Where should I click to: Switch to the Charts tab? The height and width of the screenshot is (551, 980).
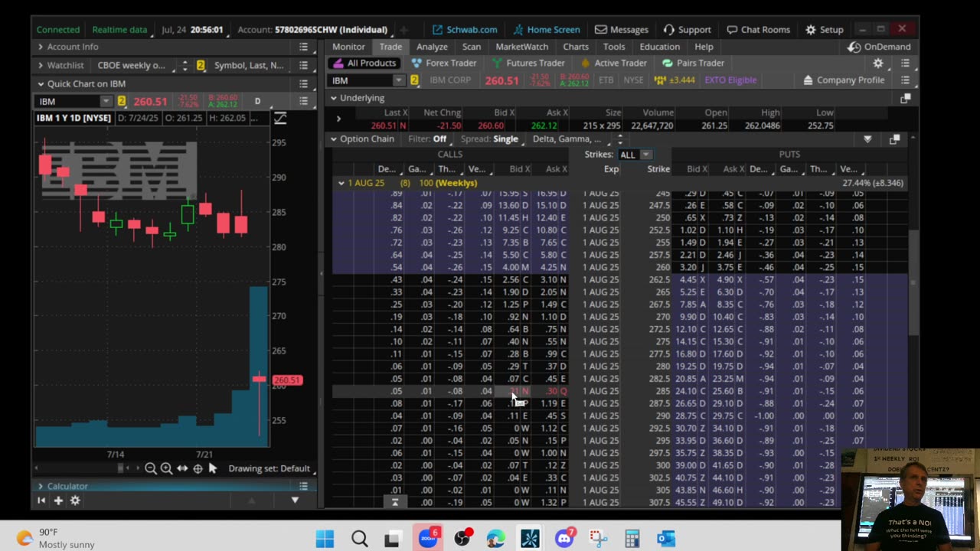pos(576,47)
